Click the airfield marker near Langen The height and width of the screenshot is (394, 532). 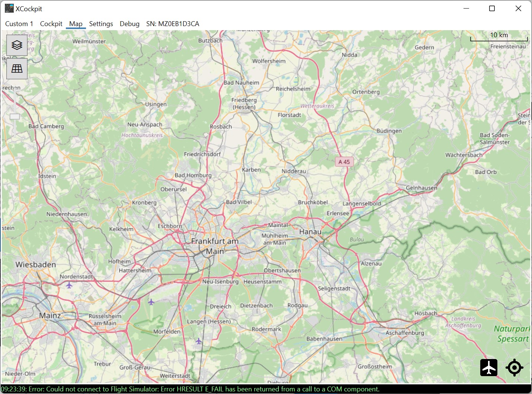[x=199, y=341]
